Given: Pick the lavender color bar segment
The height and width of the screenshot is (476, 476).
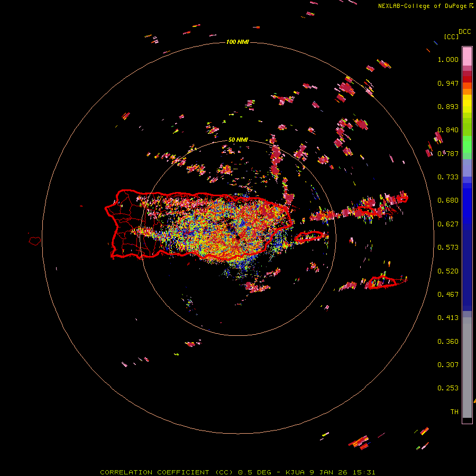Looking at the screenshot, I should click(467, 168).
